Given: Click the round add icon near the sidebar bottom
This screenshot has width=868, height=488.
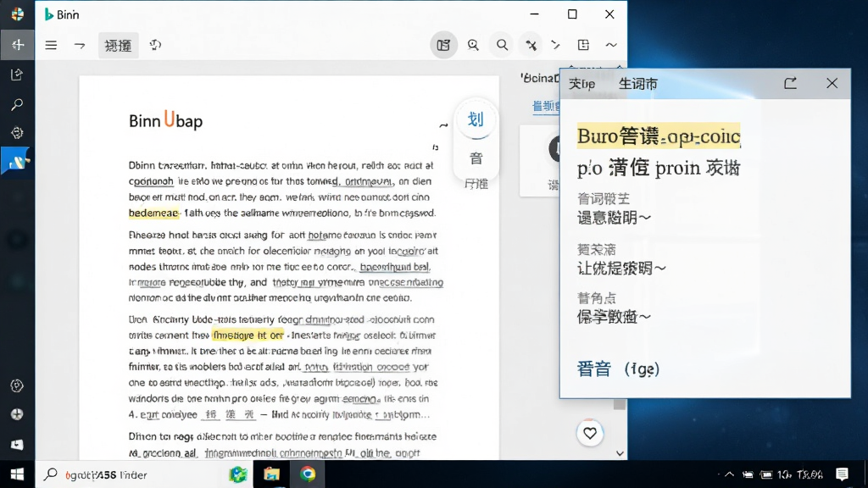Looking at the screenshot, I should point(17,414).
